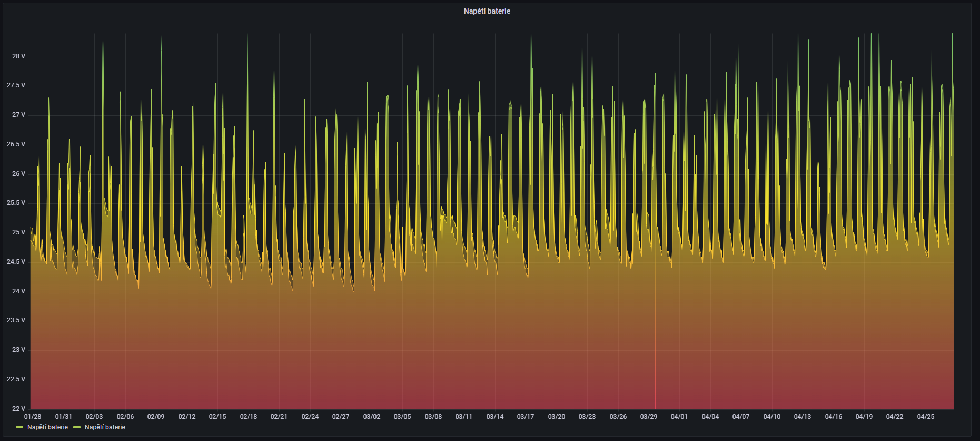Click the 03/02 x-axis date label

coord(371,417)
